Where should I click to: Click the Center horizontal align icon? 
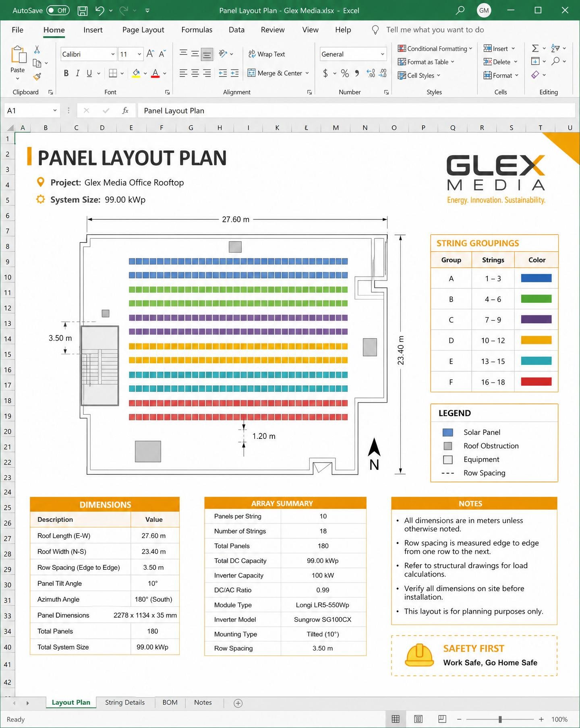coord(195,73)
